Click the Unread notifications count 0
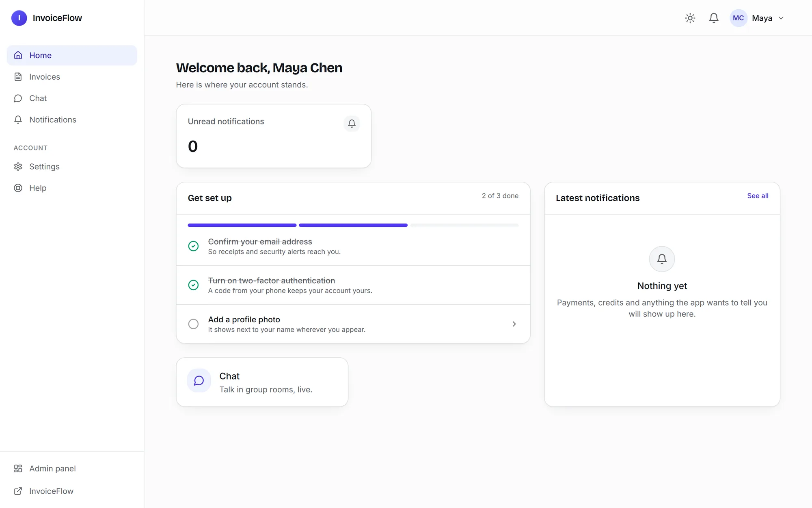The image size is (812, 508). tap(193, 146)
